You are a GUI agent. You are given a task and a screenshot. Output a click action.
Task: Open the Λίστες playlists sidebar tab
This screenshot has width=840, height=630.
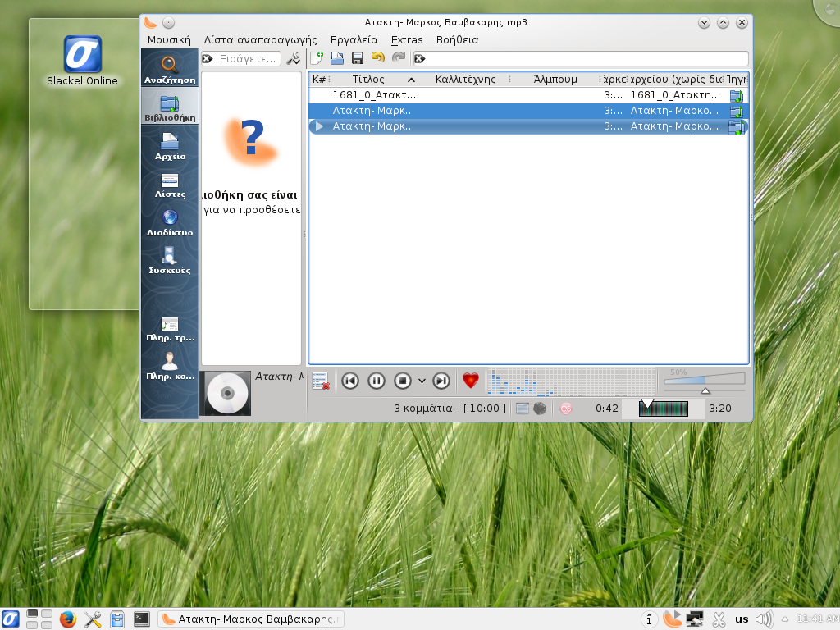coord(170,185)
